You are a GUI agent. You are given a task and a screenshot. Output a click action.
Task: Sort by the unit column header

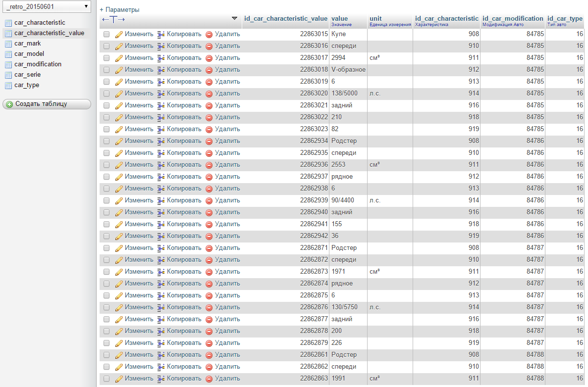pos(375,18)
